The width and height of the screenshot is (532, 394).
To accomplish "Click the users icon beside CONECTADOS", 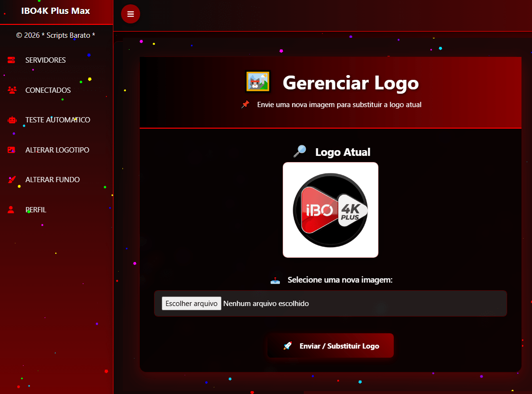I will [x=12, y=90].
